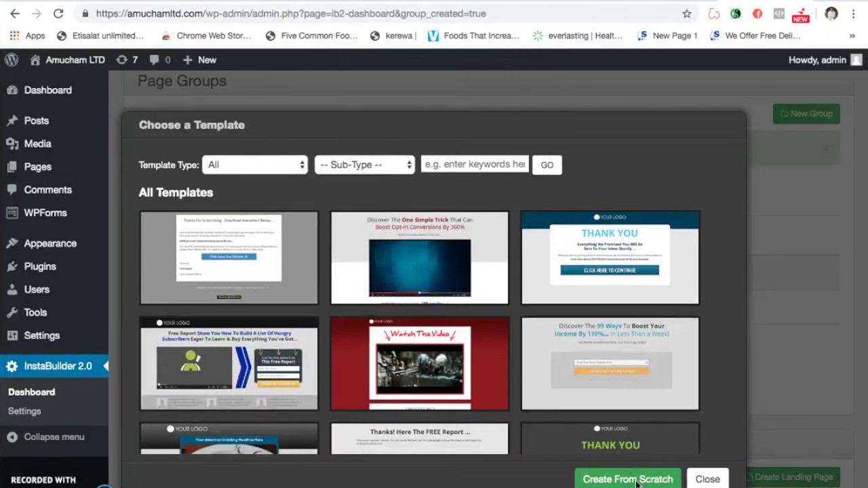Open everlasting Healt... bookmark
The width and height of the screenshot is (868, 488).
click(578, 36)
